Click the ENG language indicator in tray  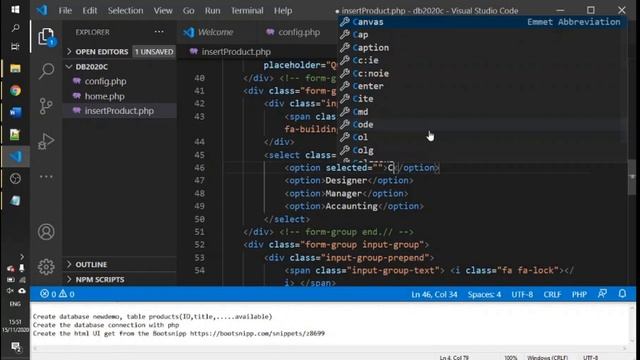(15, 304)
